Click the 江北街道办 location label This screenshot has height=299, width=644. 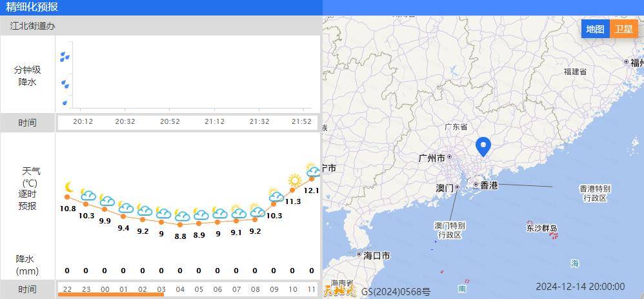tap(32, 26)
